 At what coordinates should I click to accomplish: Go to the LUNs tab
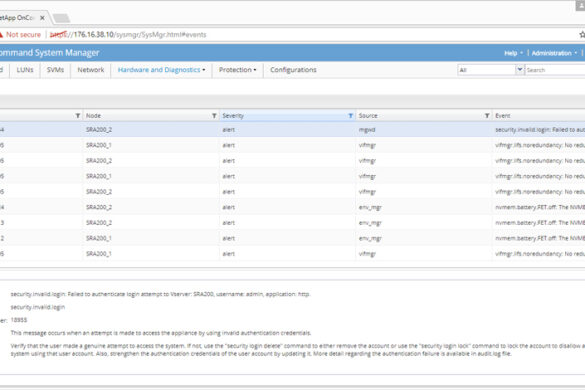coord(25,70)
